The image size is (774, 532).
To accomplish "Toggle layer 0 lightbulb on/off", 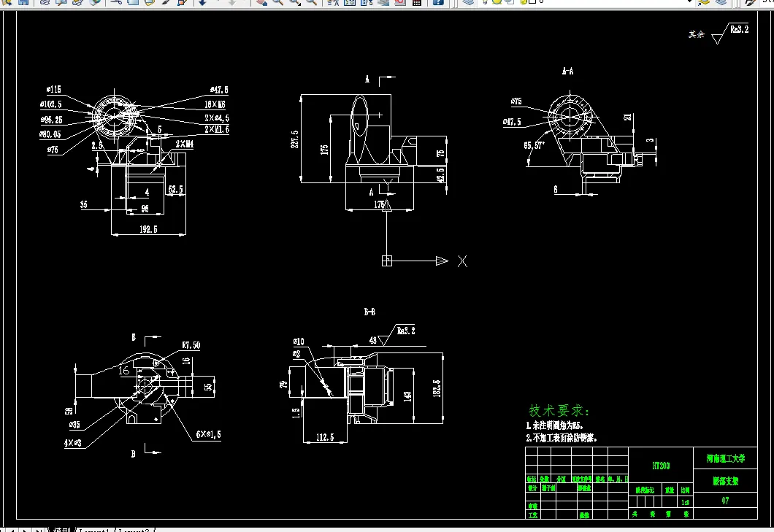I will [485, 2].
